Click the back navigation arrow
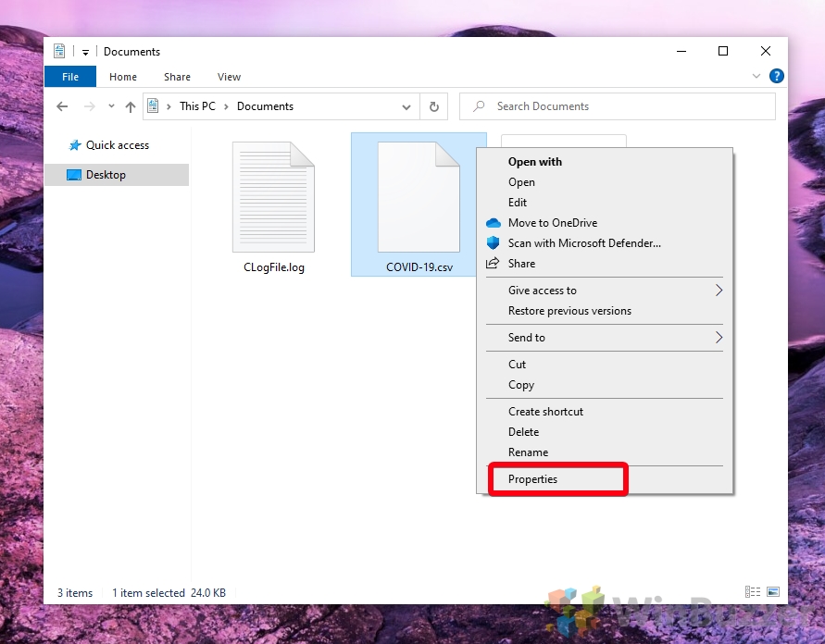The width and height of the screenshot is (825, 644). click(x=61, y=106)
